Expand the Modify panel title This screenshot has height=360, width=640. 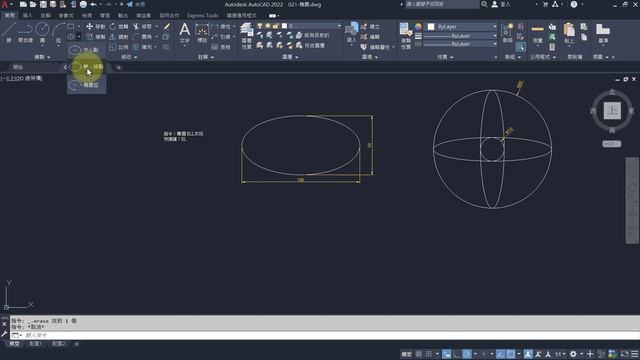pyautogui.click(x=129, y=57)
